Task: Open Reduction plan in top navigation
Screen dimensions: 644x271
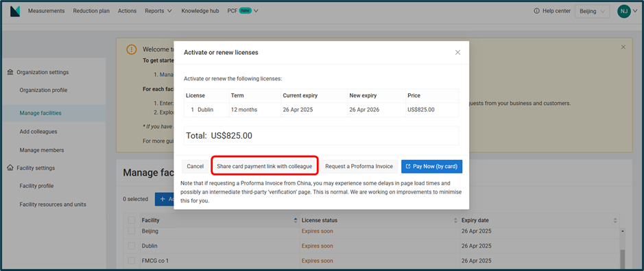Action: (x=91, y=11)
